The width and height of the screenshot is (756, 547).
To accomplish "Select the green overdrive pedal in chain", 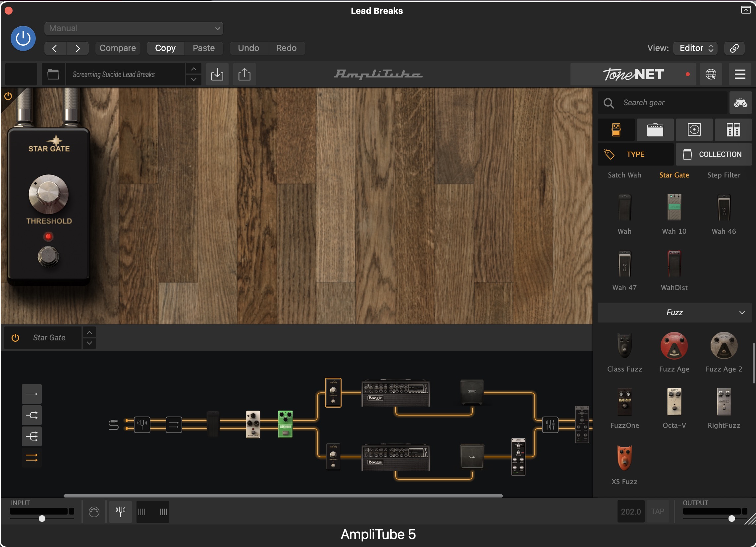I will [285, 424].
